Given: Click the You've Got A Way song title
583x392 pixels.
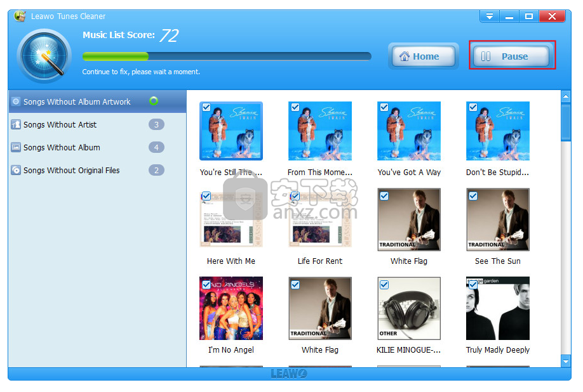Looking at the screenshot, I should (409, 173).
